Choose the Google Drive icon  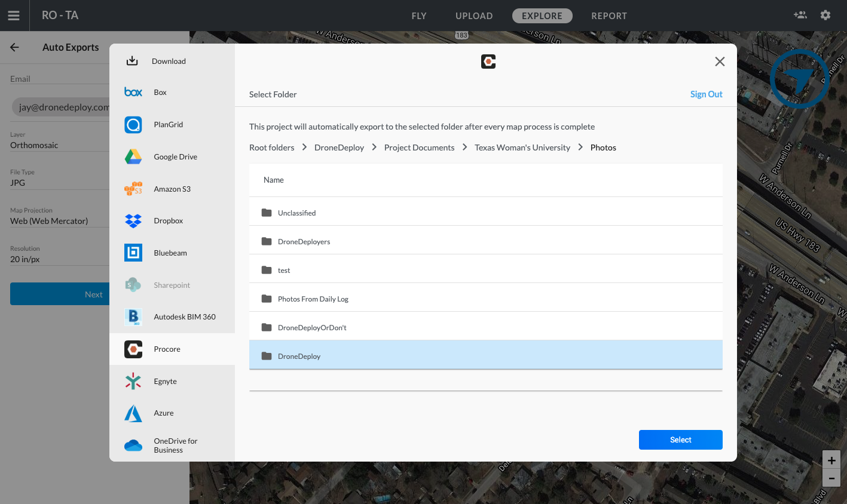(133, 156)
